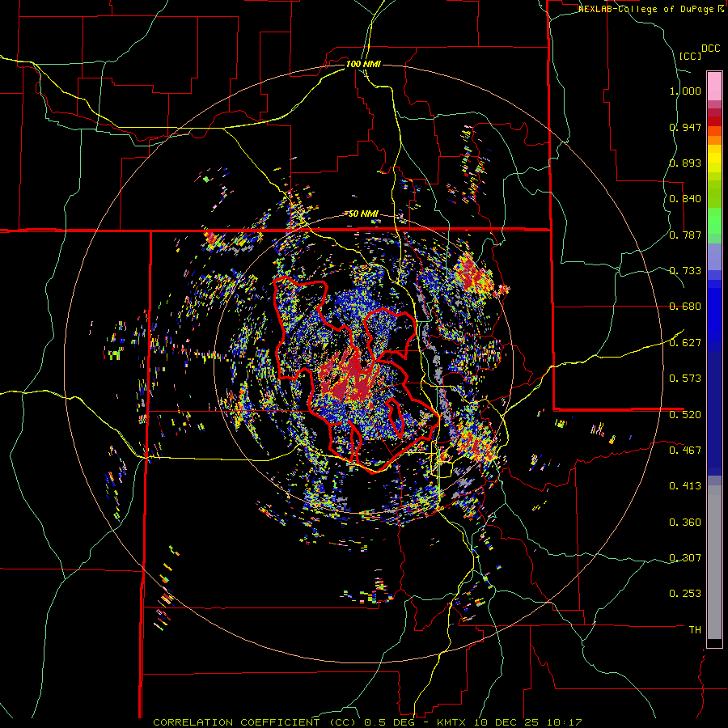Viewport: 728px width, 728px height.
Task: Click the TH threshold label on the legend
Action: tap(695, 629)
